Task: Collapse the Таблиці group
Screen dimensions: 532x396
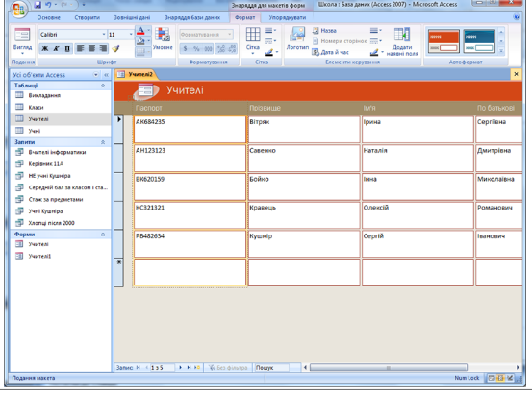Action: (x=103, y=86)
